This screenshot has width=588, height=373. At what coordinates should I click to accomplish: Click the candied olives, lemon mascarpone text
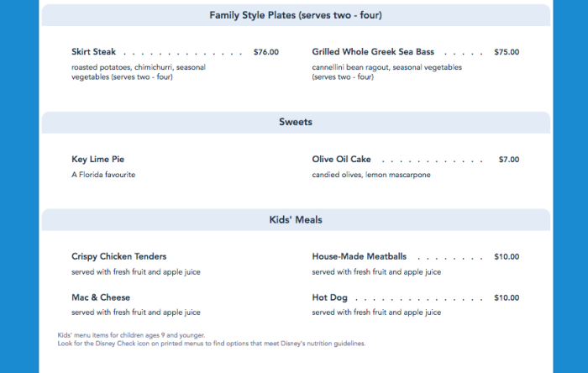[x=370, y=175]
